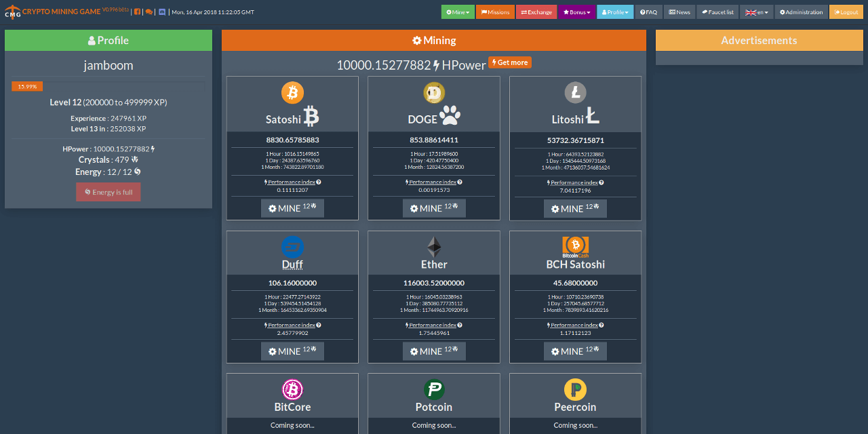Open the News page
The height and width of the screenshot is (434, 868).
tap(679, 12)
